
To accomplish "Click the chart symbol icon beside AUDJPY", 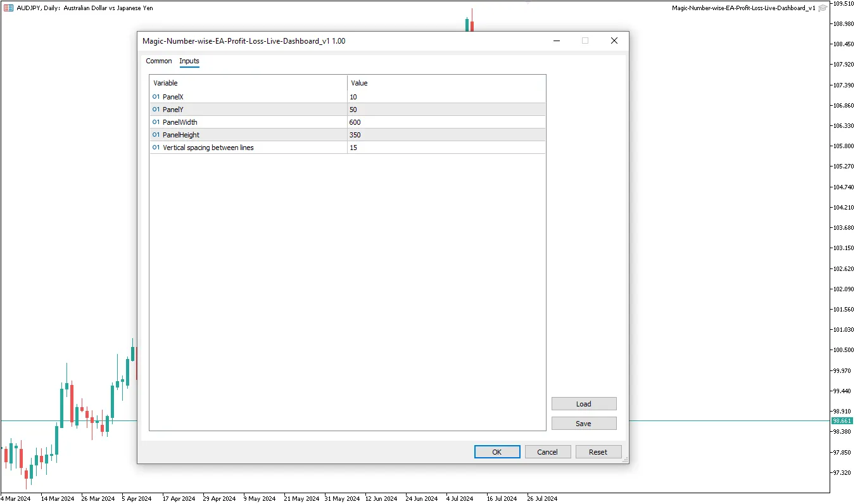I will (8, 8).
